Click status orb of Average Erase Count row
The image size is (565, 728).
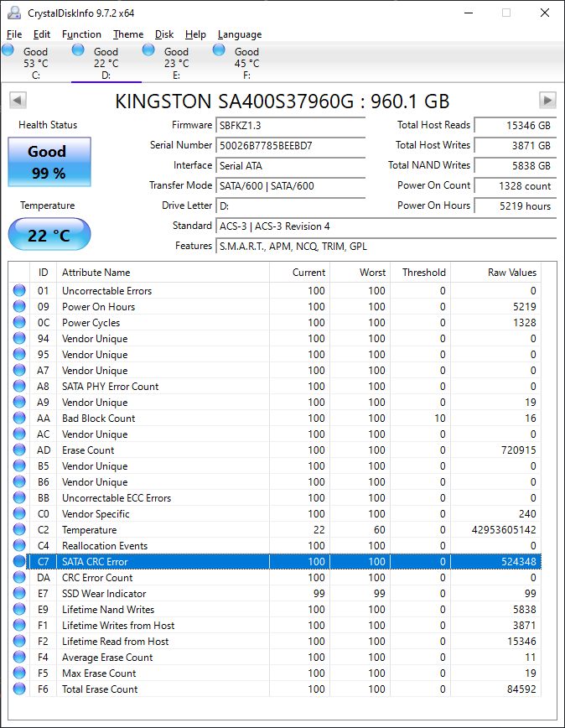click(19, 657)
